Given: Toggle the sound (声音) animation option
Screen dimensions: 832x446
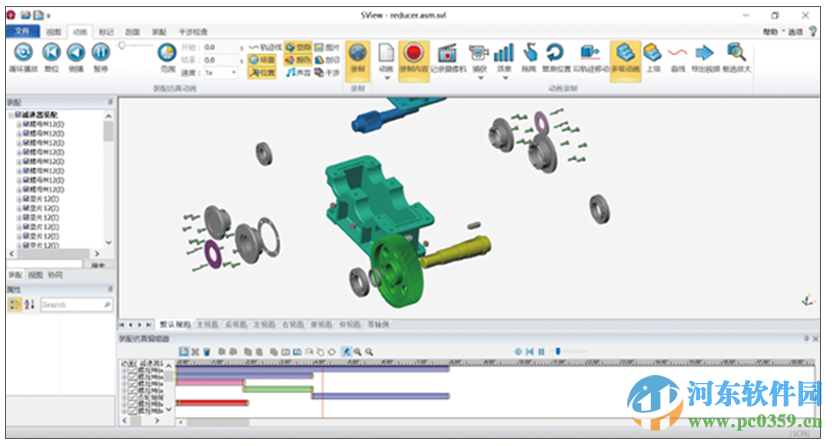Looking at the screenshot, I should click(298, 73).
